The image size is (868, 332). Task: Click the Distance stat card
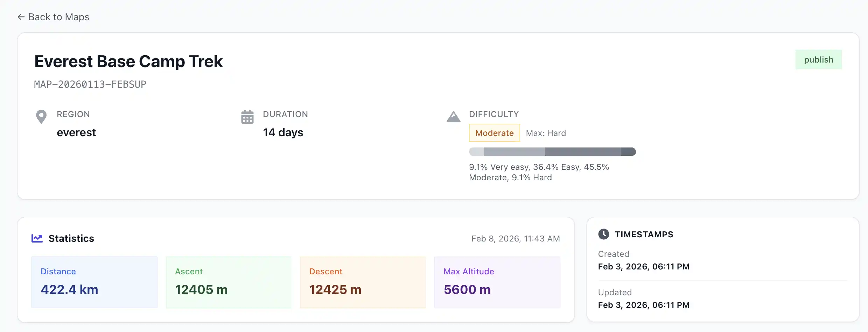click(94, 282)
